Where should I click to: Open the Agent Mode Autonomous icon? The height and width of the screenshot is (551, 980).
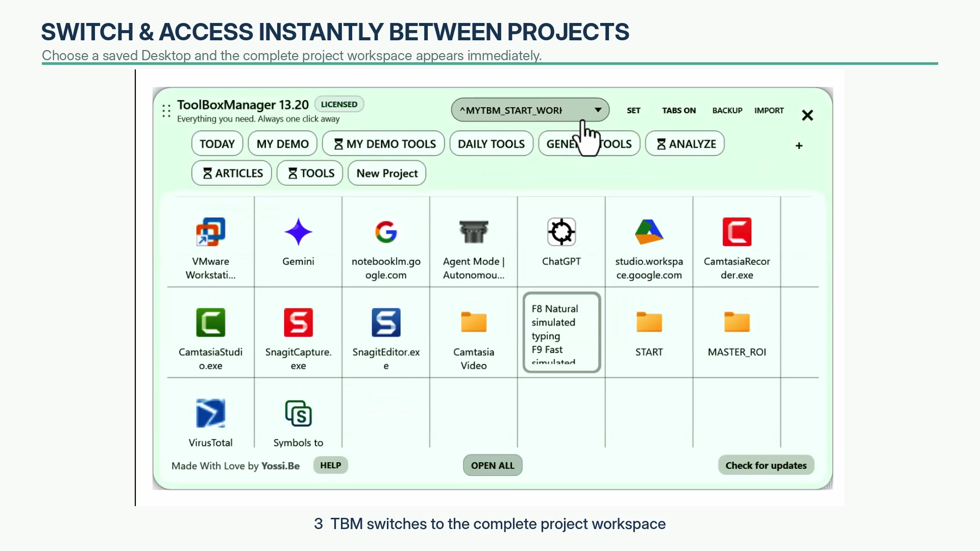[474, 232]
